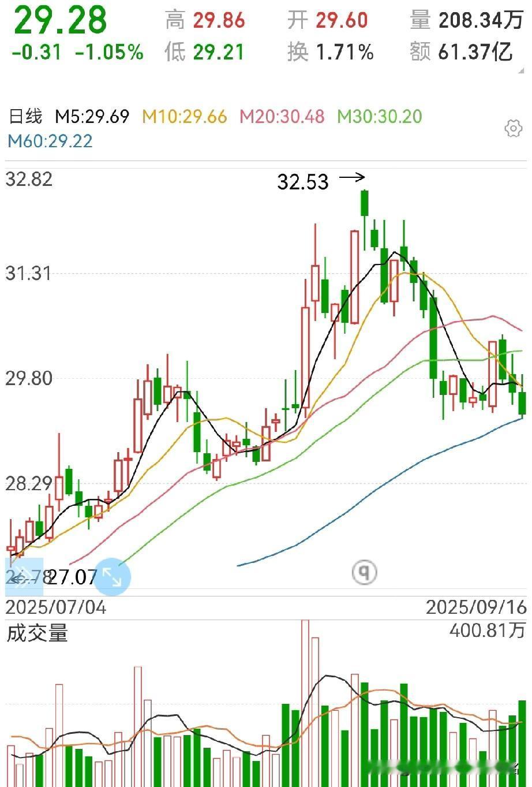532x787 pixels.
Task: Tap the day high value 29.86
Action: click(x=219, y=21)
